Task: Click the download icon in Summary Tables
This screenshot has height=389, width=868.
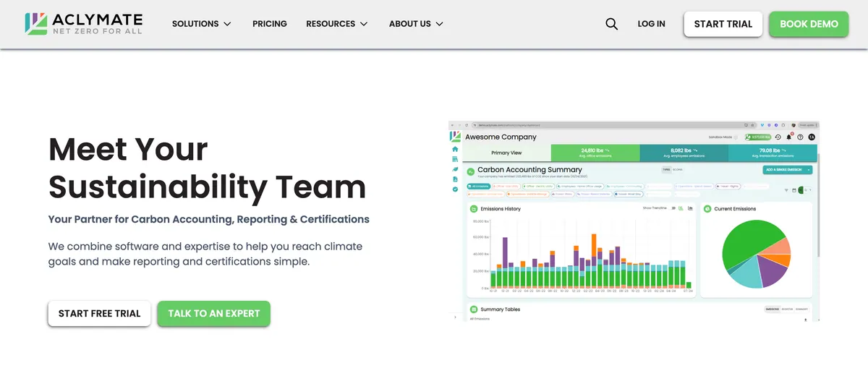Action: [805, 320]
